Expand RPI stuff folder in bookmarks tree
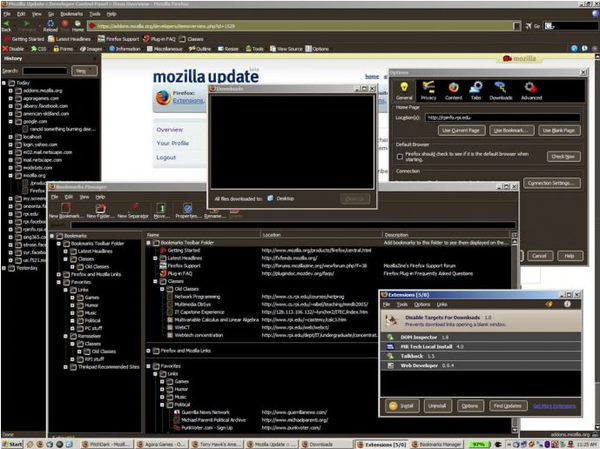 [72, 359]
